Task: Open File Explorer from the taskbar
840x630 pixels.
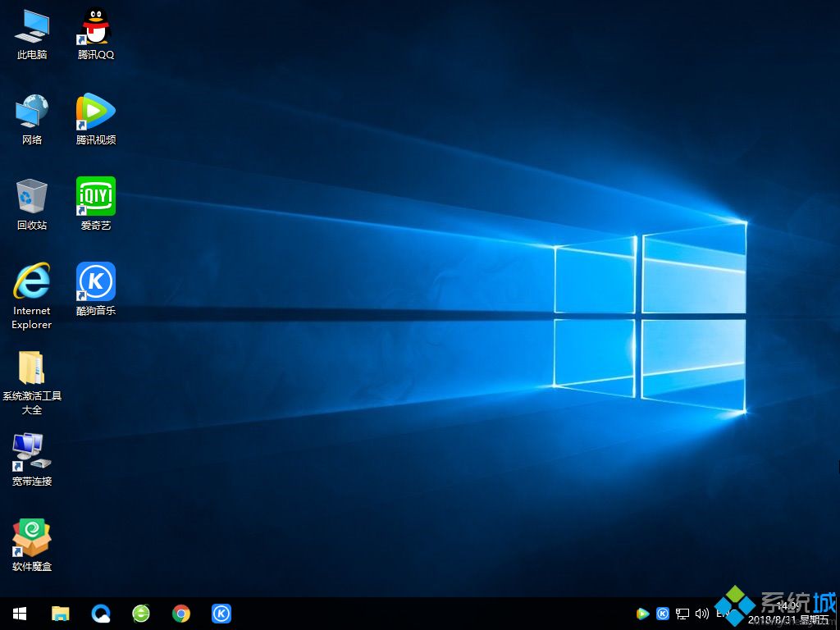Action: 59,613
